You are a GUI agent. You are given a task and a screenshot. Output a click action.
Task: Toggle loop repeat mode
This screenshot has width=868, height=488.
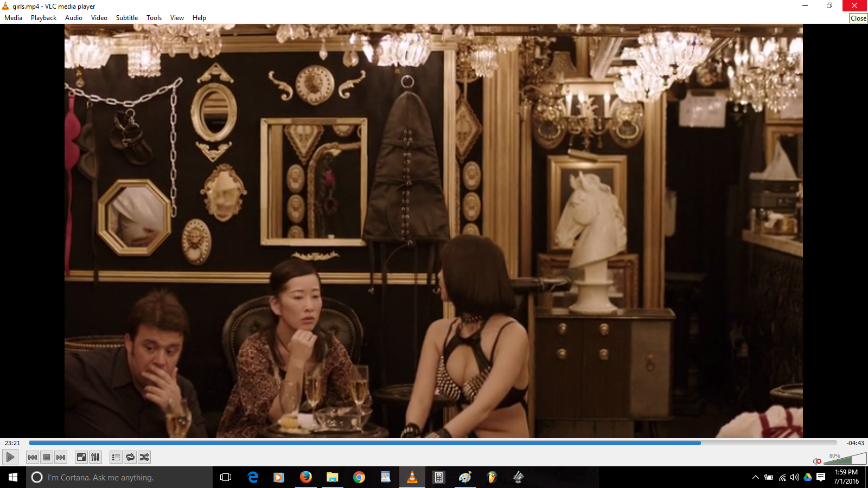(130, 457)
